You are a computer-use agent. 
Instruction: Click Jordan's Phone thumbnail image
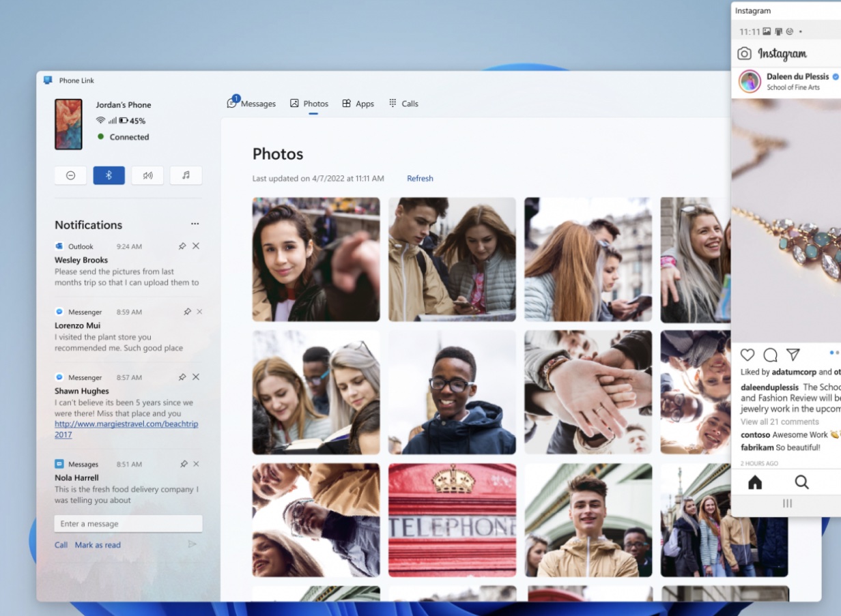coord(68,124)
